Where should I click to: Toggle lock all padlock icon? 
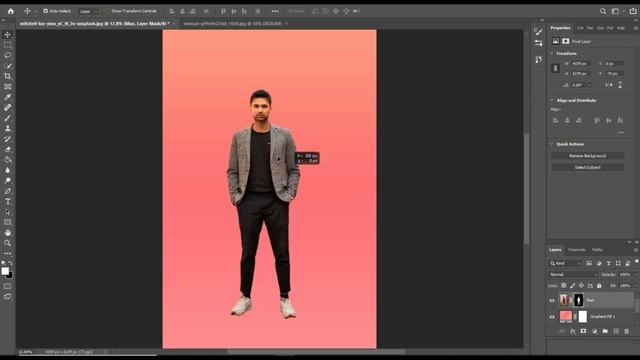tap(599, 286)
